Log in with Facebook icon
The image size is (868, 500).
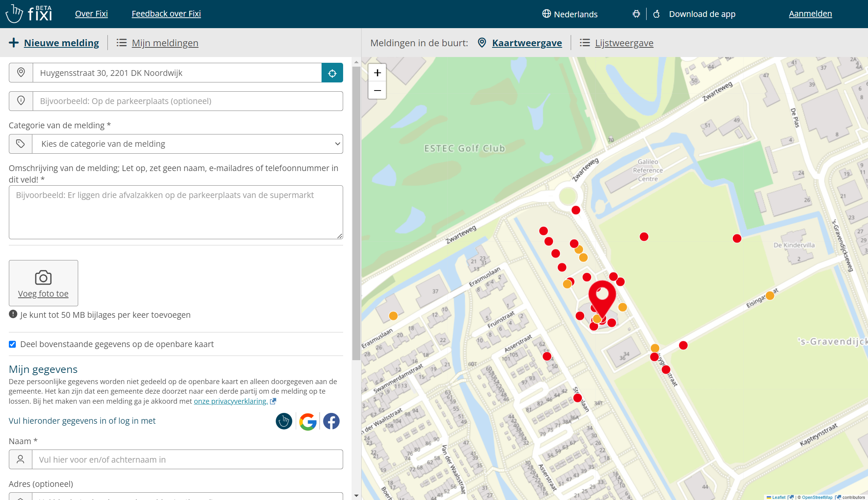(331, 421)
